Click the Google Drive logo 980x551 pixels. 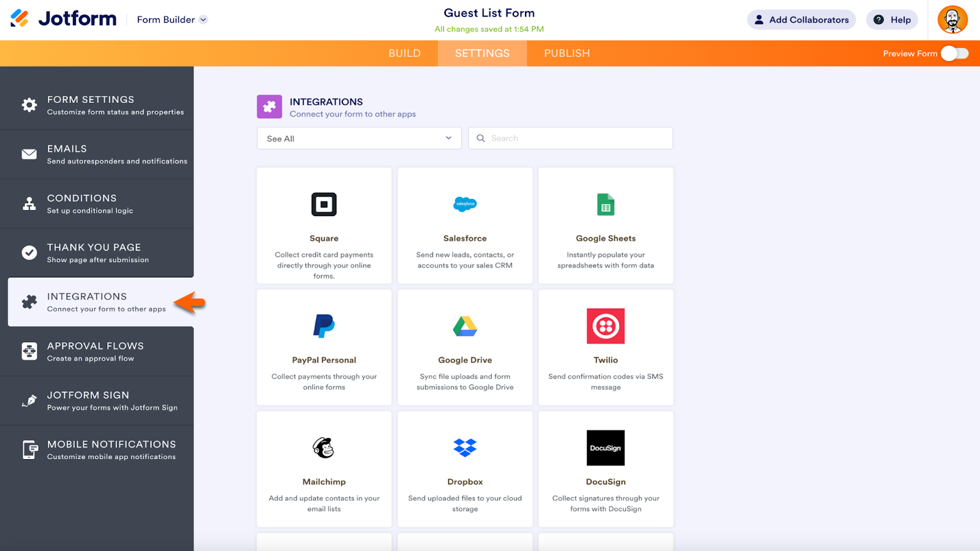point(465,326)
